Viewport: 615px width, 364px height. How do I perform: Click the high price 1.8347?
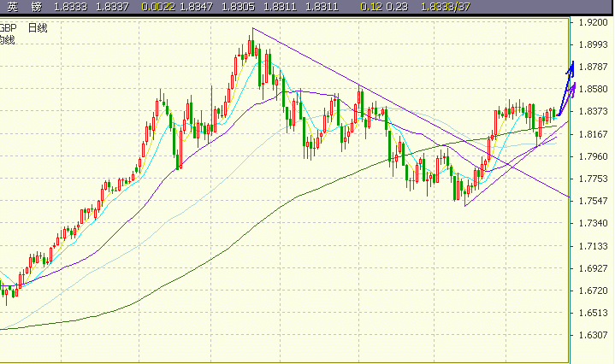point(196,7)
